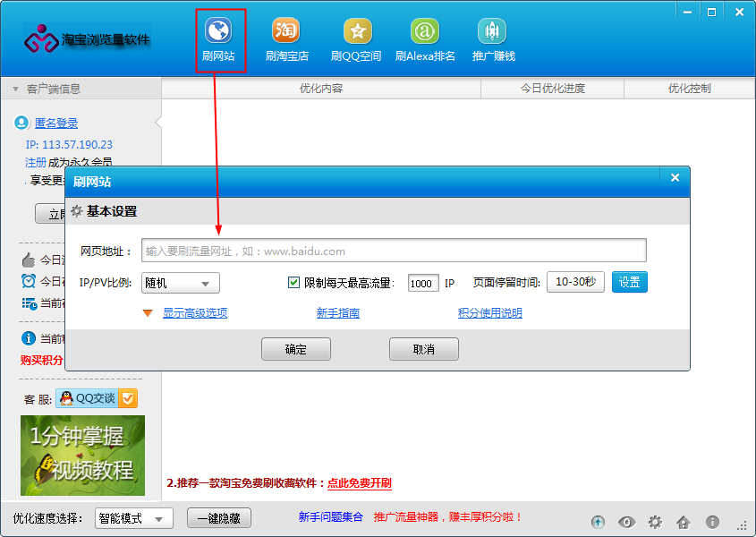
Task: Click the 推广流量神器，赚丰厚积分啦 link
Action: click(448, 517)
